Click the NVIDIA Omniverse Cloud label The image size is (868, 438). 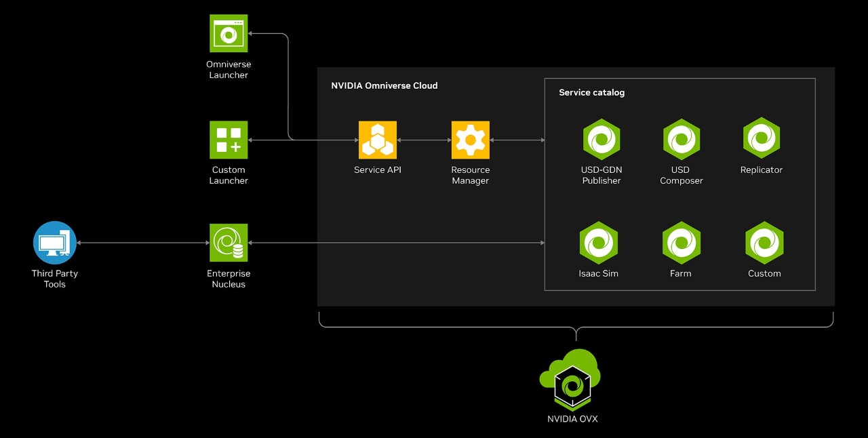point(384,85)
